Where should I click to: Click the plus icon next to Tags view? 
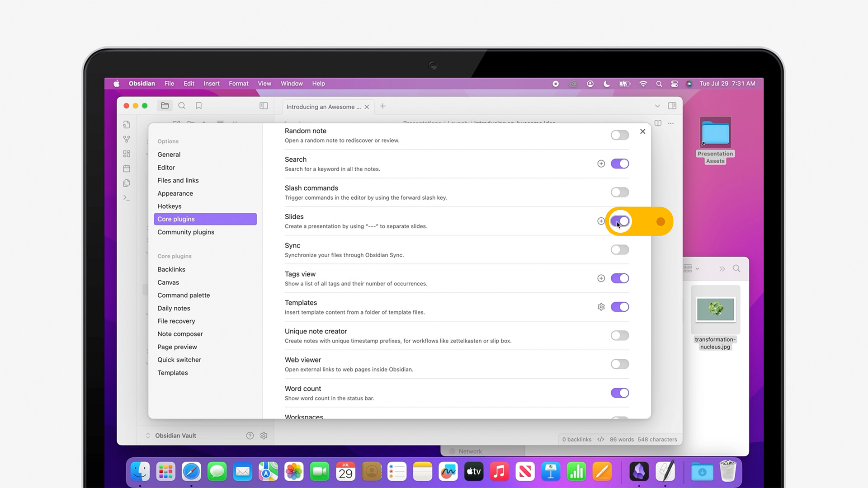click(601, 278)
